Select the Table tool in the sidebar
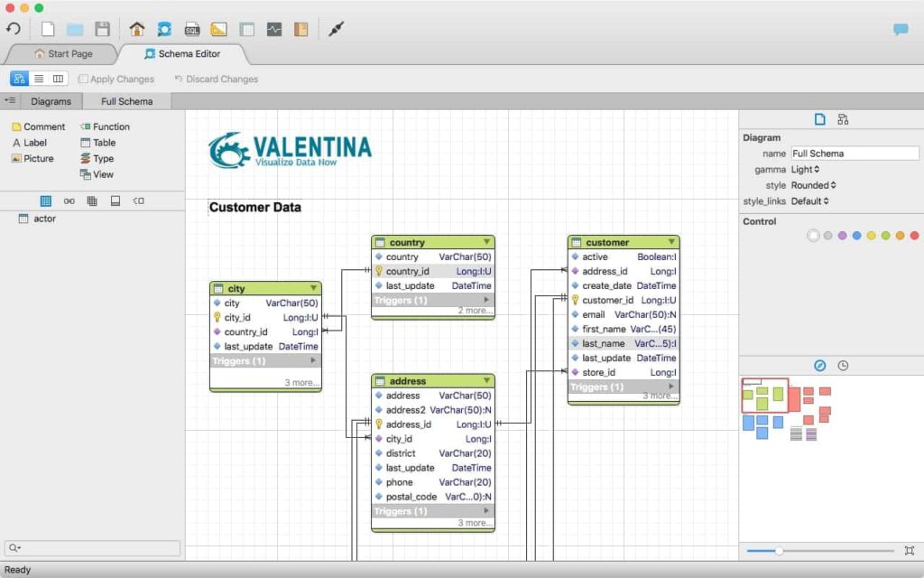Viewport: 924px width, 578px height. point(99,143)
